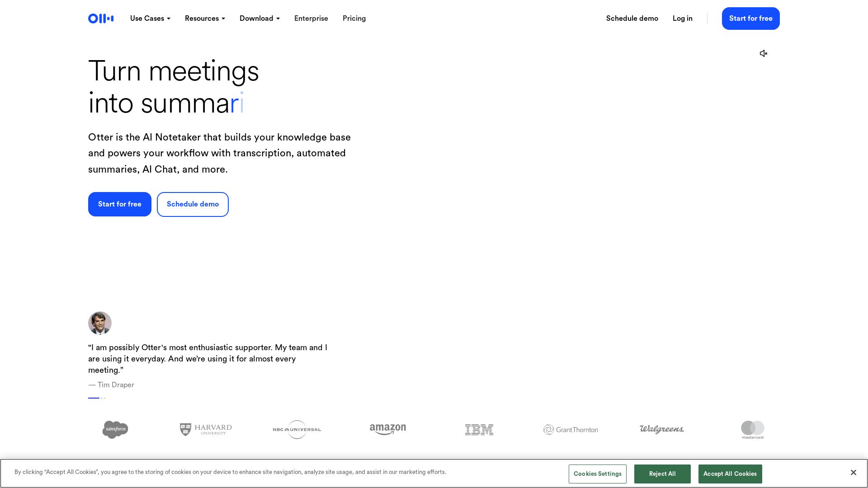This screenshot has width=868, height=488.
Task: Click the Amazon logo
Action: pos(387,429)
